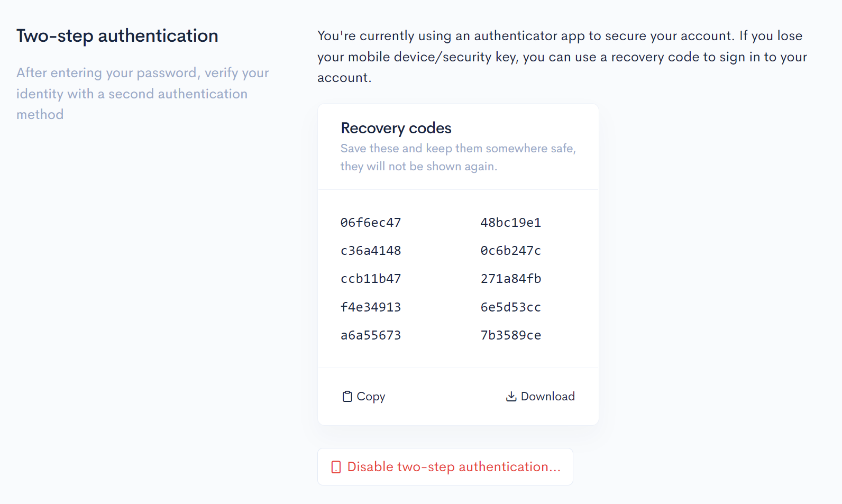Click the clipboard icon beside Copy
The width and height of the screenshot is (842, 504).
tap(347, 396)
